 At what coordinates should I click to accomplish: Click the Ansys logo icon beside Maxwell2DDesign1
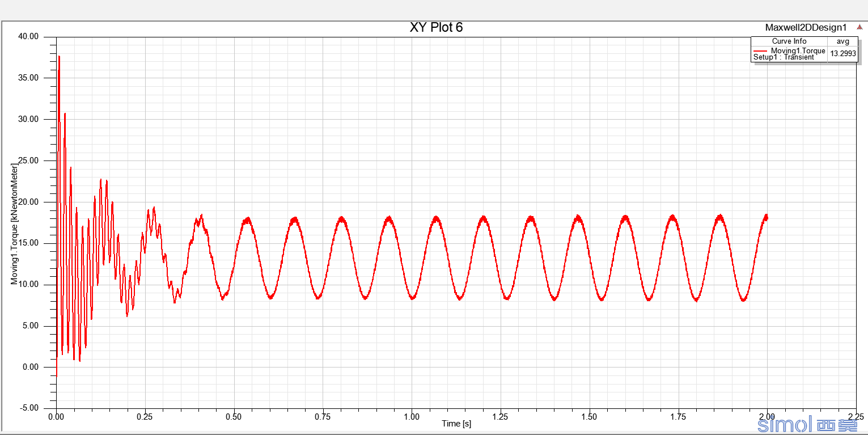click(x=859, y=27)
